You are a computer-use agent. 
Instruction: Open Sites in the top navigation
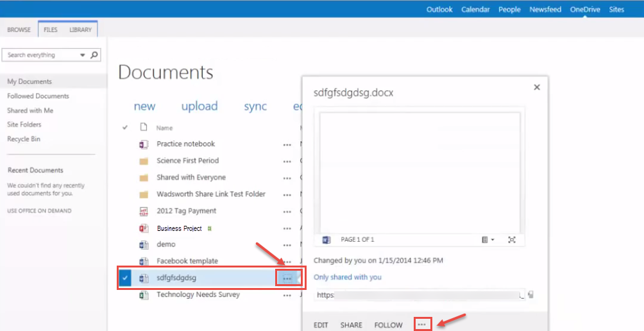point(616,10)
